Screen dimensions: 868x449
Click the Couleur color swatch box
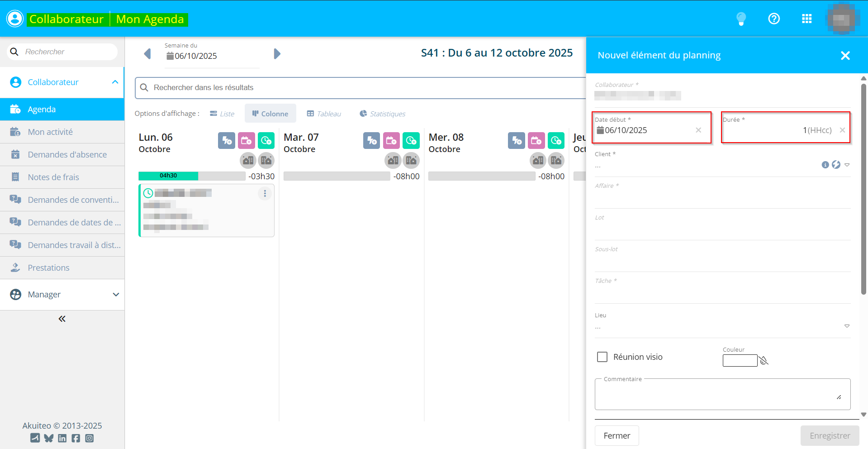click(740, 360)
